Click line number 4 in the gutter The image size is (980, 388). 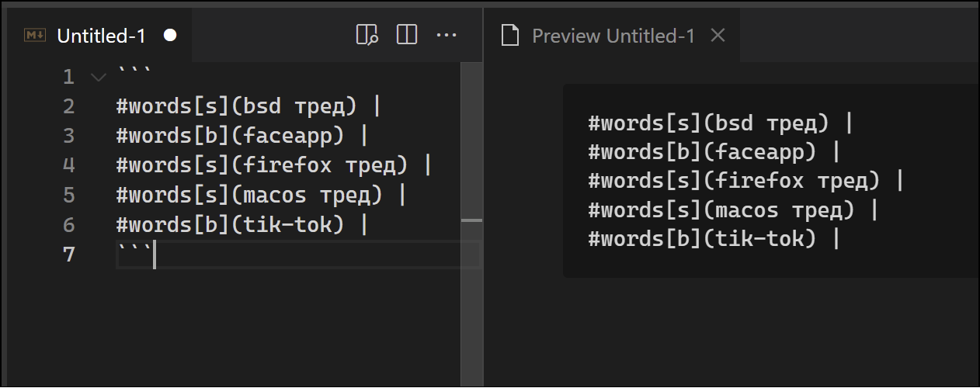68,165
